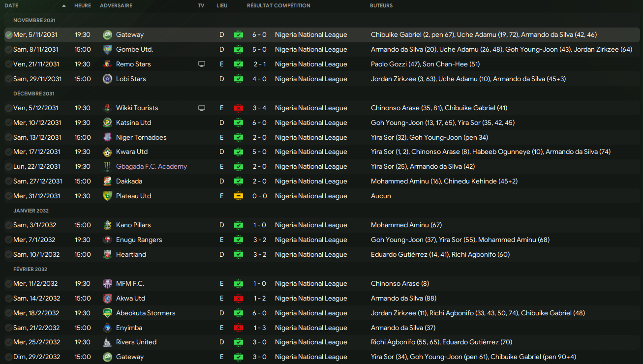
Task: Click green win icon for Heartland match
Action: coord(238,254)
